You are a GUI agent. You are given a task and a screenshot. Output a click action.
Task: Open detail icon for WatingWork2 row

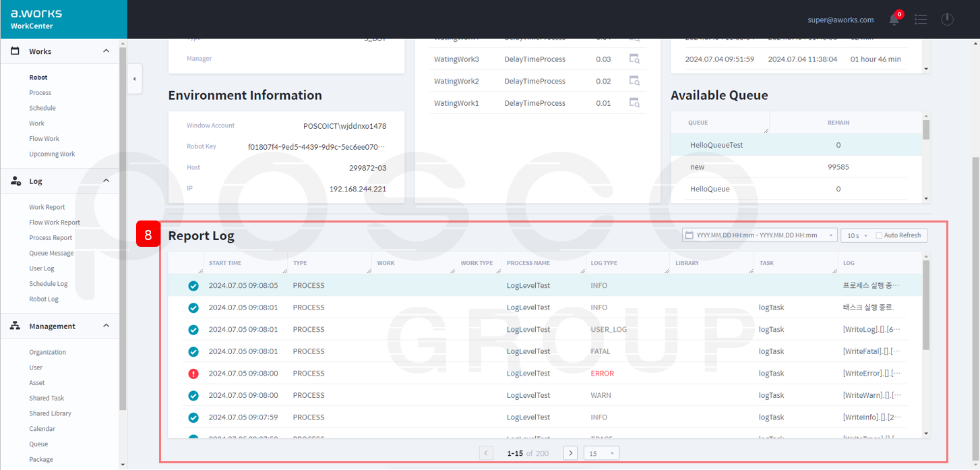coord(634,81)
